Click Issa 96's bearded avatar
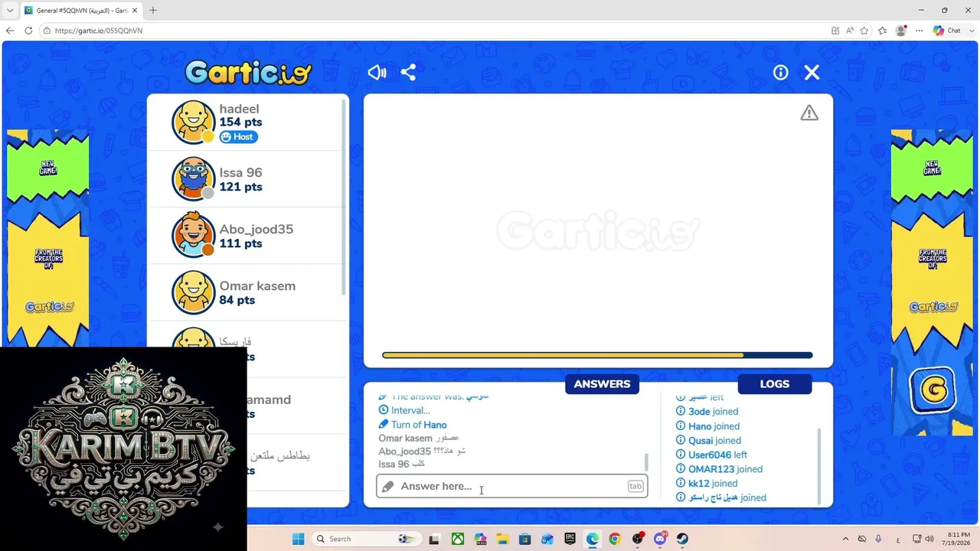Image resolution: width=980 pixels, height=551 pixels. (193, 178)
